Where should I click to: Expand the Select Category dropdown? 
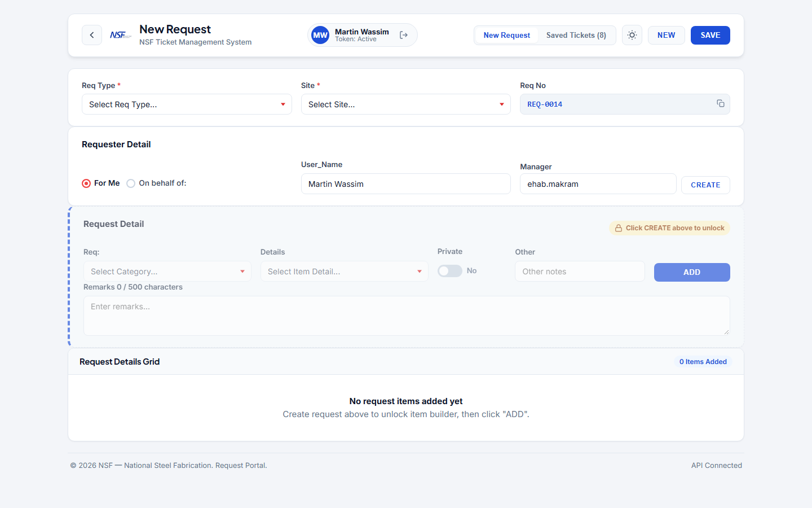point(167,271)
